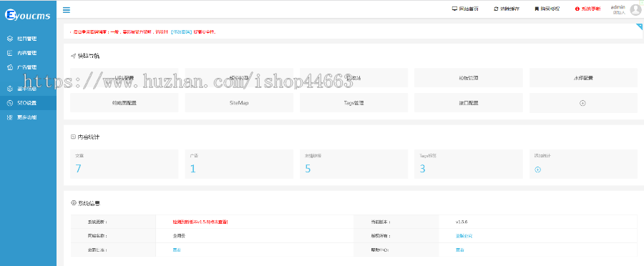Click the blue corner ribbon on notice bar
This screenshot has height=266, width=644.
(639, 26)
